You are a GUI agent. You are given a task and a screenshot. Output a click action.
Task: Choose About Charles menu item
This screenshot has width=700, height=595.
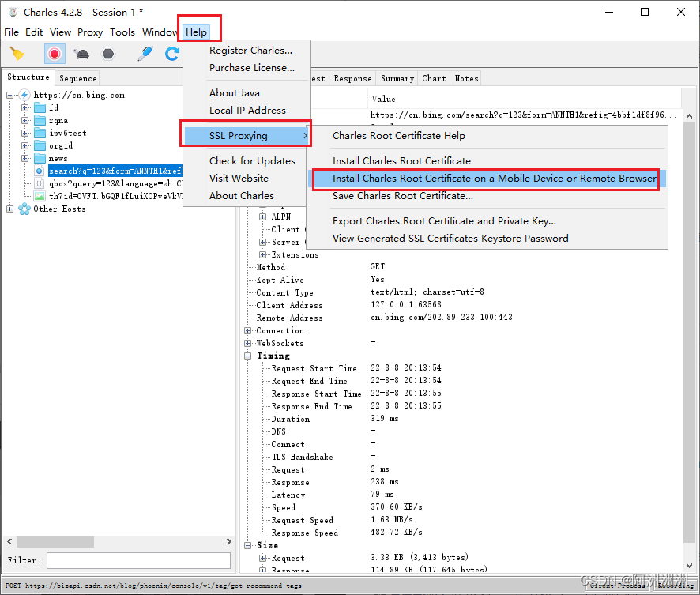pyautogui.click(x=242, y=195)
